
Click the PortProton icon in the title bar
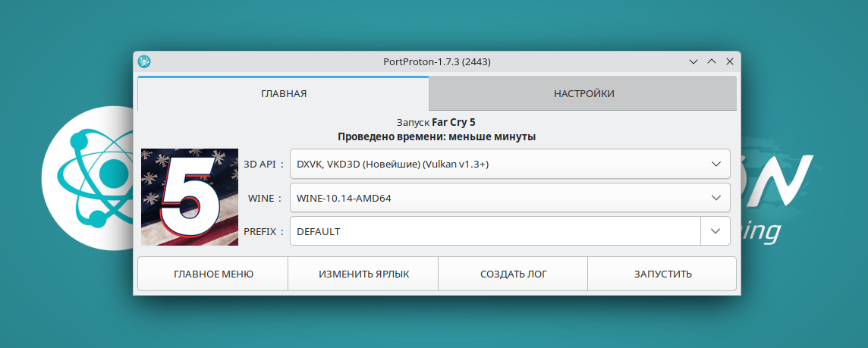(x=144, y=61)
